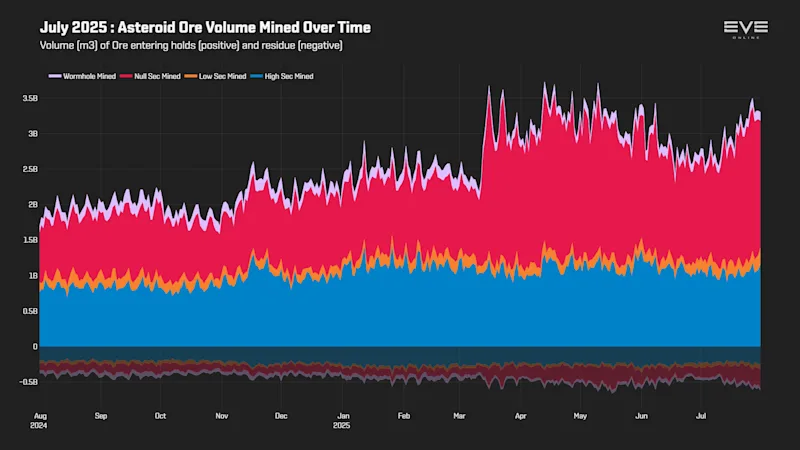The image size is (800, 450).
Task: Click the 3B y-axis label
Action: 33,134
